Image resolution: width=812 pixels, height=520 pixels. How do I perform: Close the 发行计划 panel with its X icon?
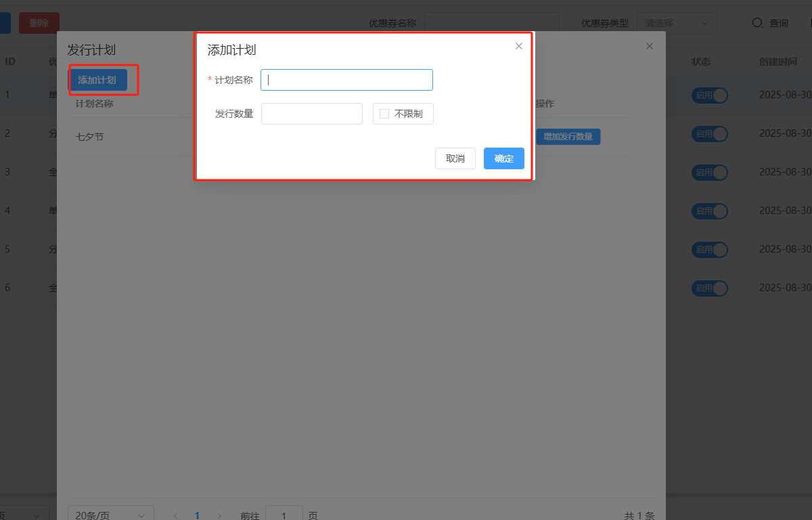pyautogui.click(x=650, y=46)
